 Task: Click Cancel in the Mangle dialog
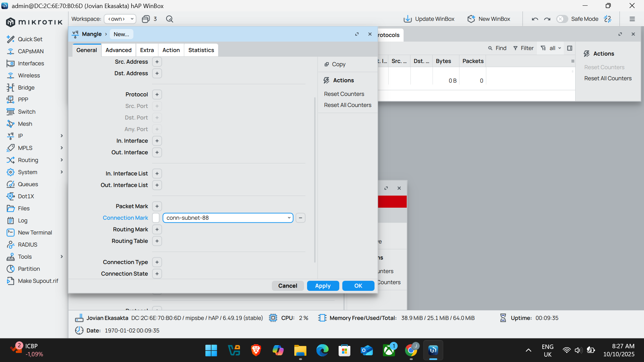(x=288, y=286)
